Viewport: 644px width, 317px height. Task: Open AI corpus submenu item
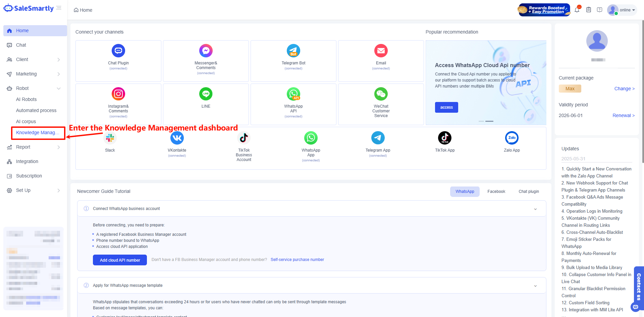coord(26,121)
